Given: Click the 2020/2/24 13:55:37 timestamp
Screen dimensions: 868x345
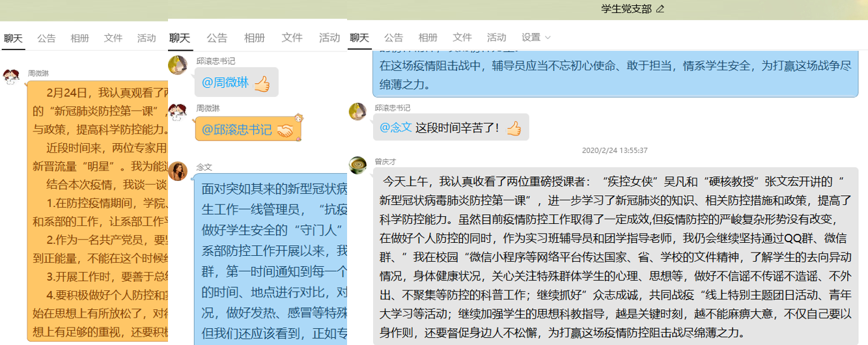Looking at the screenshot, I should [615, 150].
